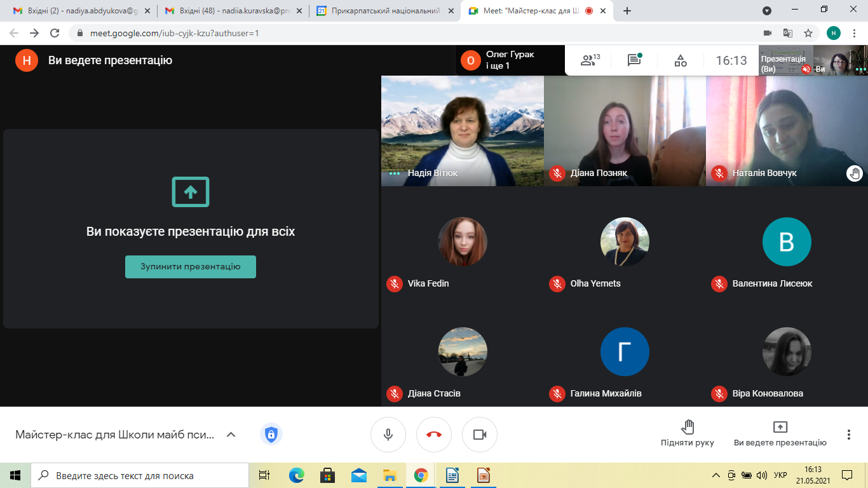Click the Олег Гурак і ще 1 notification
This screenshot has width=868, height=488.
508,60
